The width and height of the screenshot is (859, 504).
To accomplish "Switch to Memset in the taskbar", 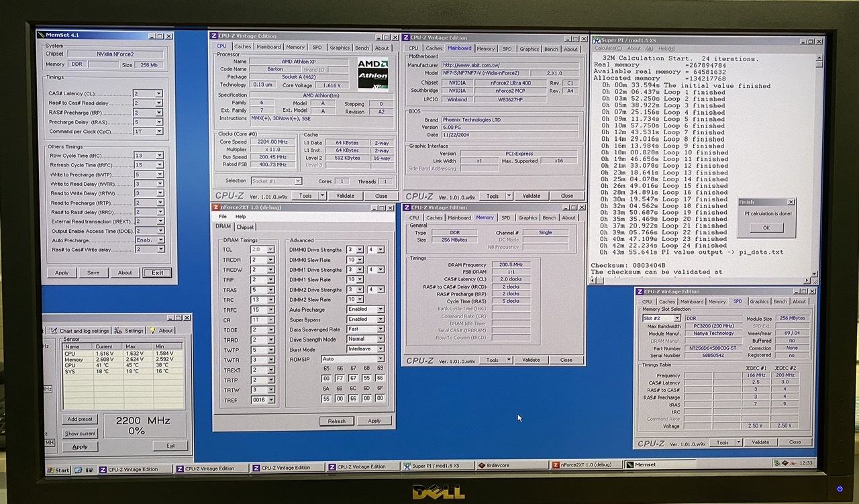I will point(661,464).
